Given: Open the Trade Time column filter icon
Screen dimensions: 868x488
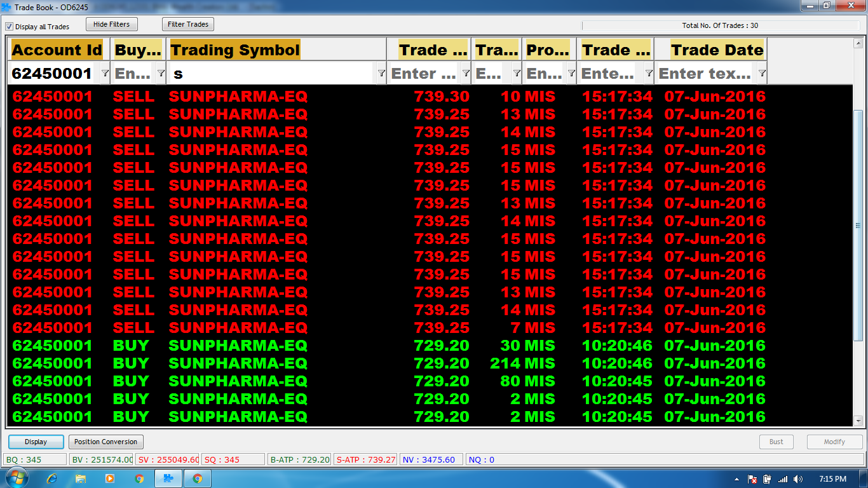Looking at the screenshot, I should click(x=649, y=74).
